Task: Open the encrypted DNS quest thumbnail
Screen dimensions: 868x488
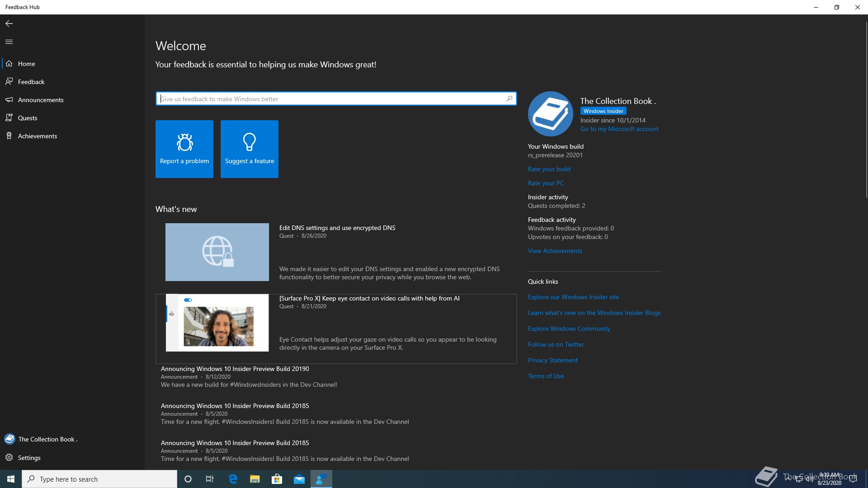Action: tap(217, 252)
